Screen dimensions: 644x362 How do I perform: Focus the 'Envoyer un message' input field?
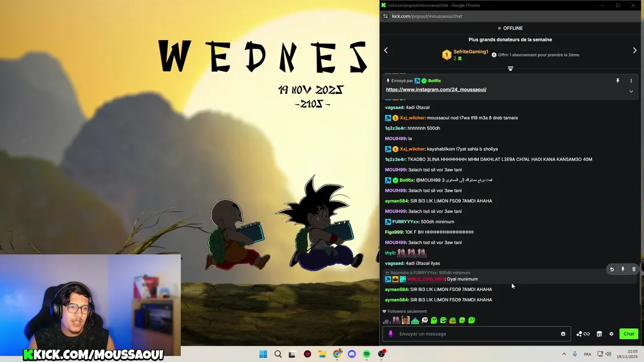click(x=475, y=334)
